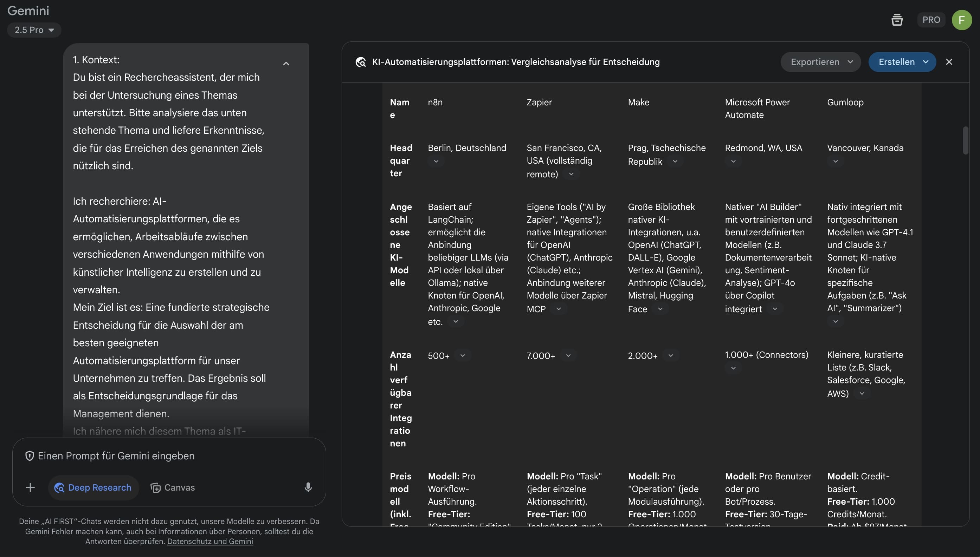Expand source chevron next to 2.000+
The image size is (980, 557).
670,355
